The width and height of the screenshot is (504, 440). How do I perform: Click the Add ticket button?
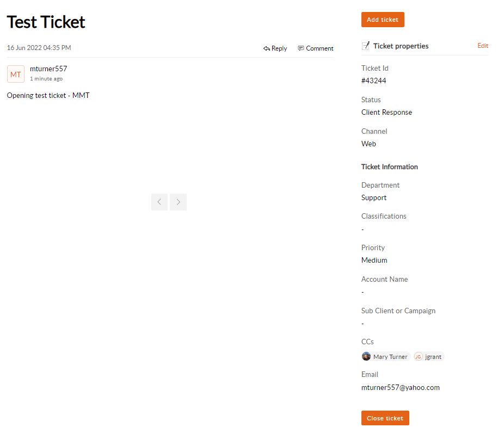tap(383, 20)
